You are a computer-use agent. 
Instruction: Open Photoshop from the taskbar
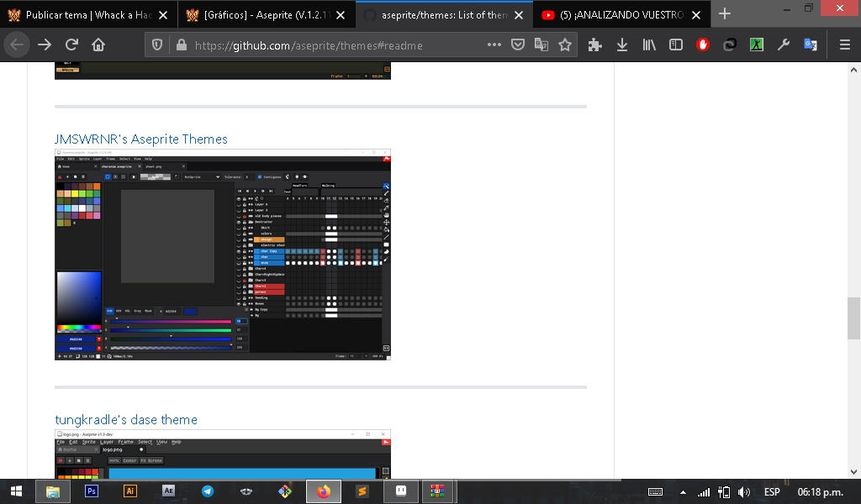92,491
